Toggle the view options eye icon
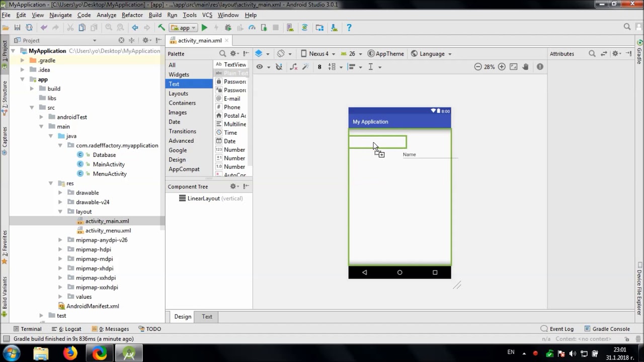This screenshot has height=362, width=644. click(x=260, y=67)
